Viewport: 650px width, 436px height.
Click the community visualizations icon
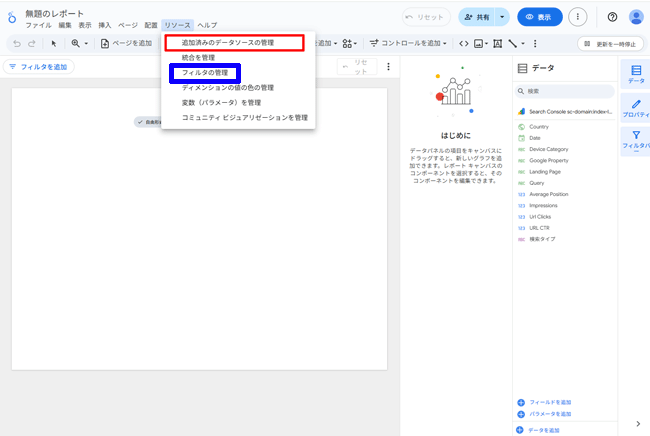pos(349,44)
